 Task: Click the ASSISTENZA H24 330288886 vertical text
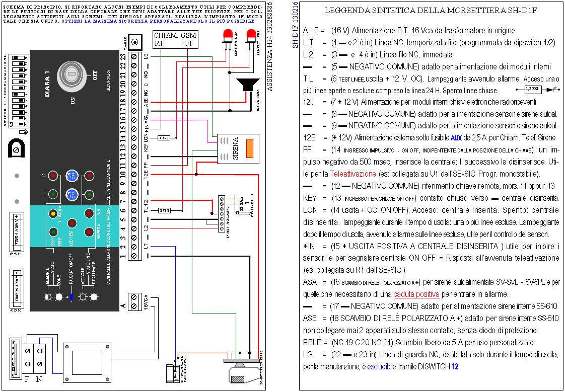click(x=270, y=46)
